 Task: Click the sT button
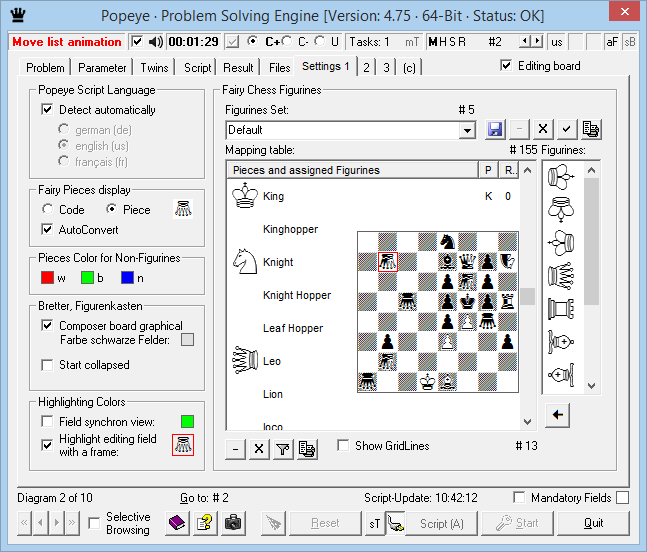click(x=375, y=524)
